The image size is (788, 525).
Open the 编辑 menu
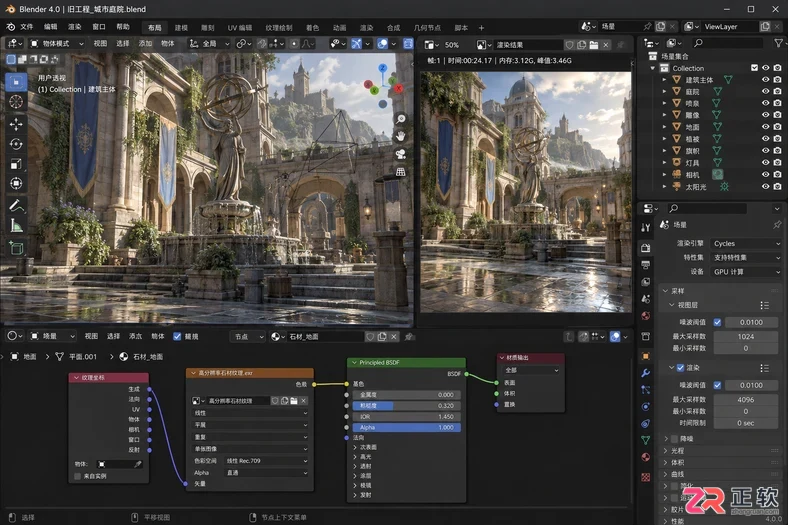coord(51,27)
